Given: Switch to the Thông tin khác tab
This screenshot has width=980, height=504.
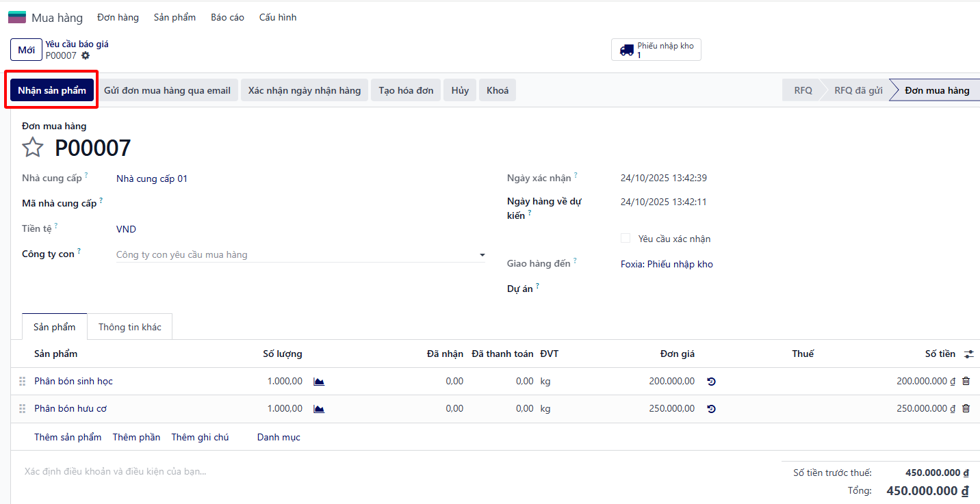Looking at the screenshot, I should pyautogui.click(x=130, y=327).
